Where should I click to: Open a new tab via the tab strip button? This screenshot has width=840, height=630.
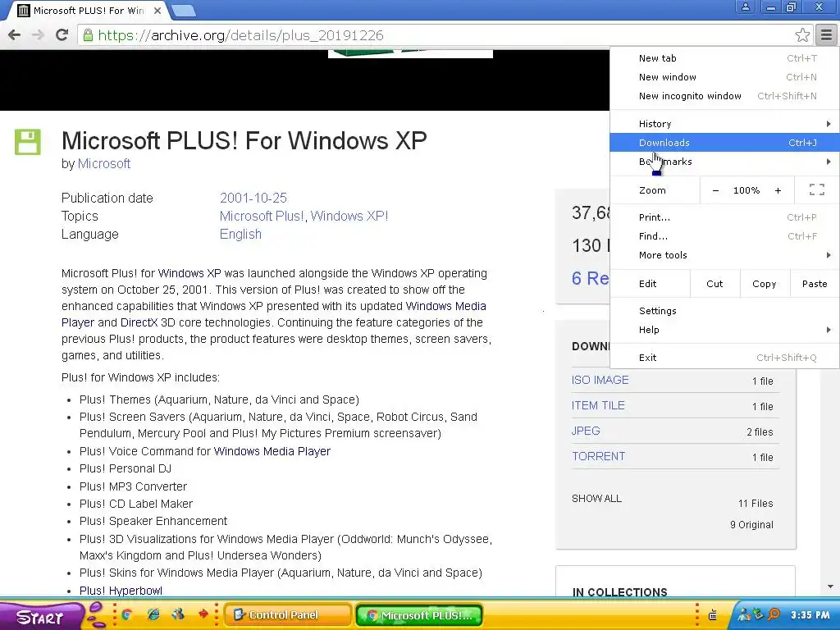tap(184, 11)
